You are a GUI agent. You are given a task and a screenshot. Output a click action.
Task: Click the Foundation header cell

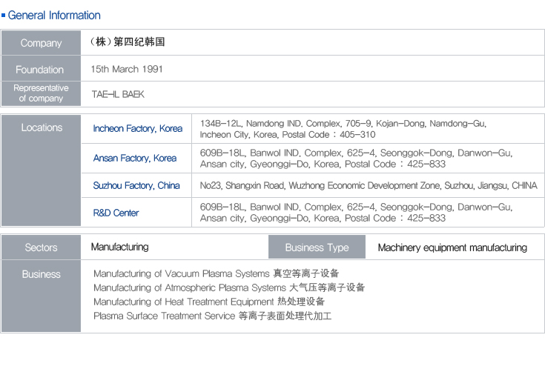(40, 70)
